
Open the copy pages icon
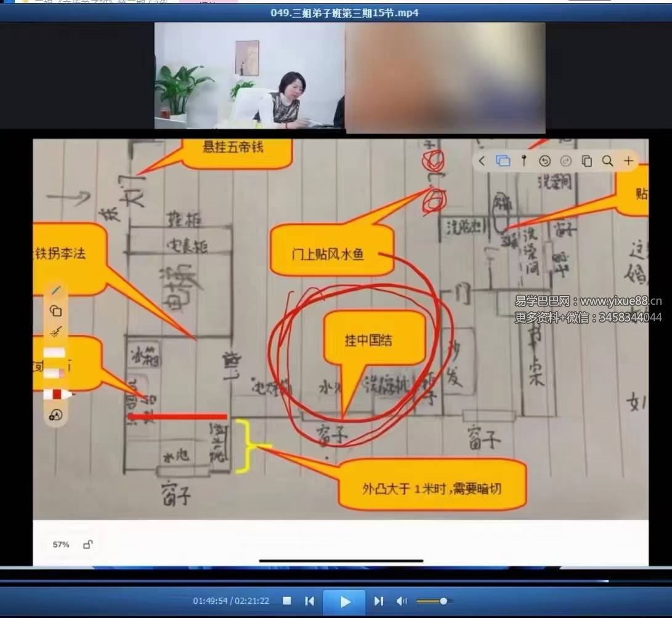(586, 161)
